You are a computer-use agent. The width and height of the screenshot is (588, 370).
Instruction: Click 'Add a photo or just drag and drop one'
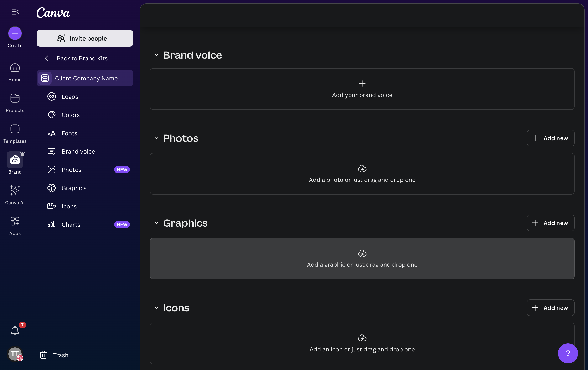tap(362, 180)
